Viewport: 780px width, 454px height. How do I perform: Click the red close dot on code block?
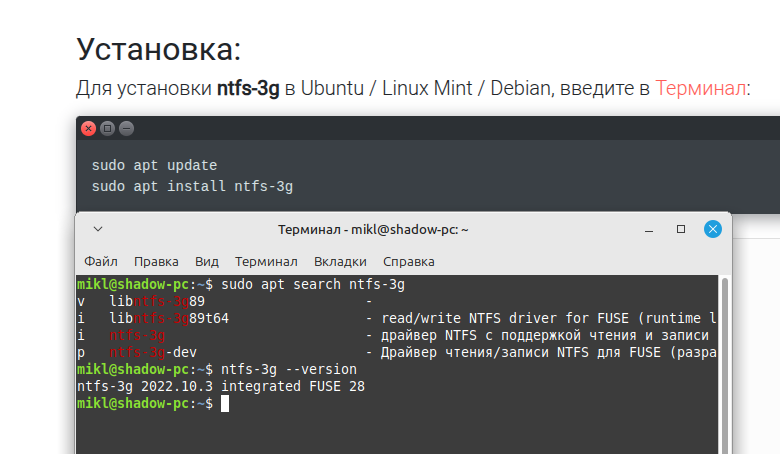[x=89, y=129]
